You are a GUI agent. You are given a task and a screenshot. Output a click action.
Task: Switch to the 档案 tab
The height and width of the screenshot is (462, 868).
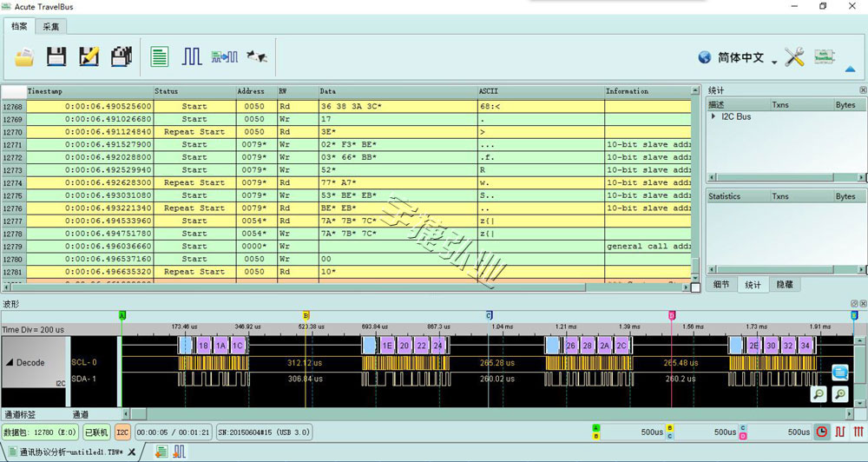coord(19,26)
